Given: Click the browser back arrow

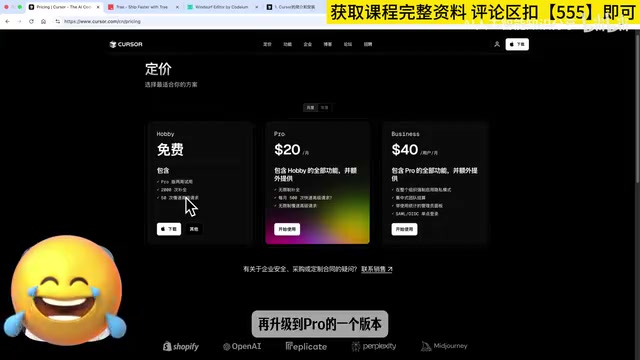Looking at the screenshot, I should [x=7, y=21].
